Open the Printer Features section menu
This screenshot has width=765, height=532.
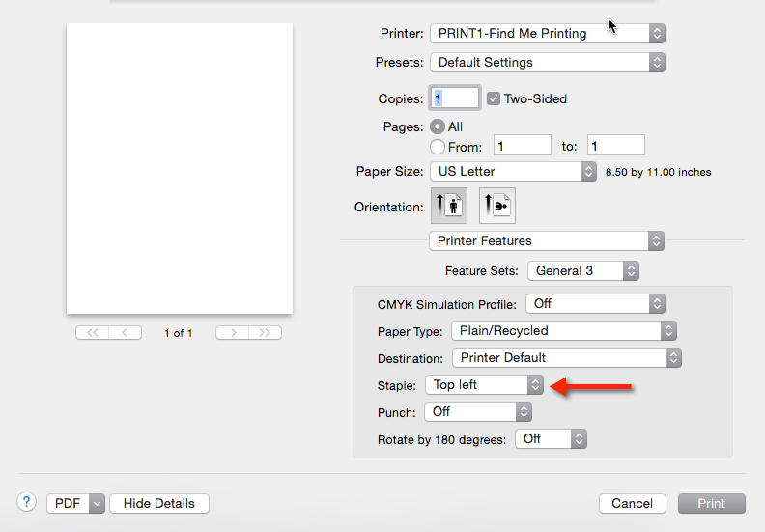tap(547, 240)
